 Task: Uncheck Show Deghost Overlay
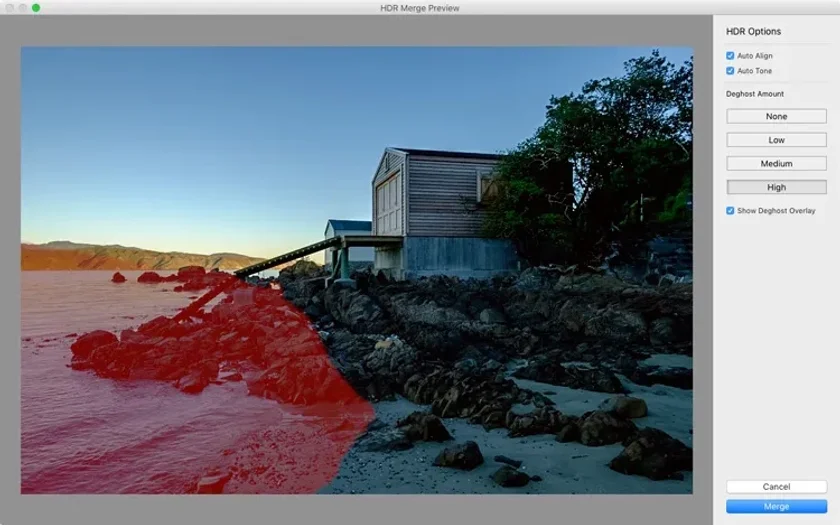(730, 211)
